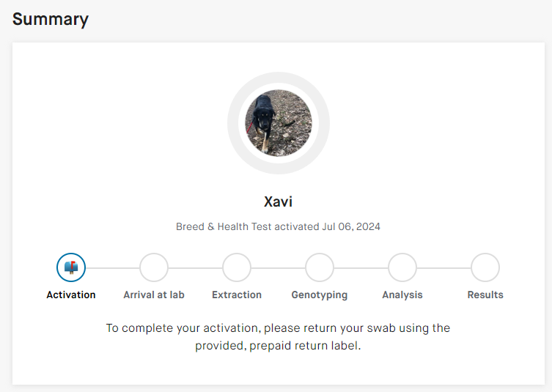The height and width of the screenshot is (392, 552).
Task: Click the dog name Xavi
Action: tap(278, 201)
